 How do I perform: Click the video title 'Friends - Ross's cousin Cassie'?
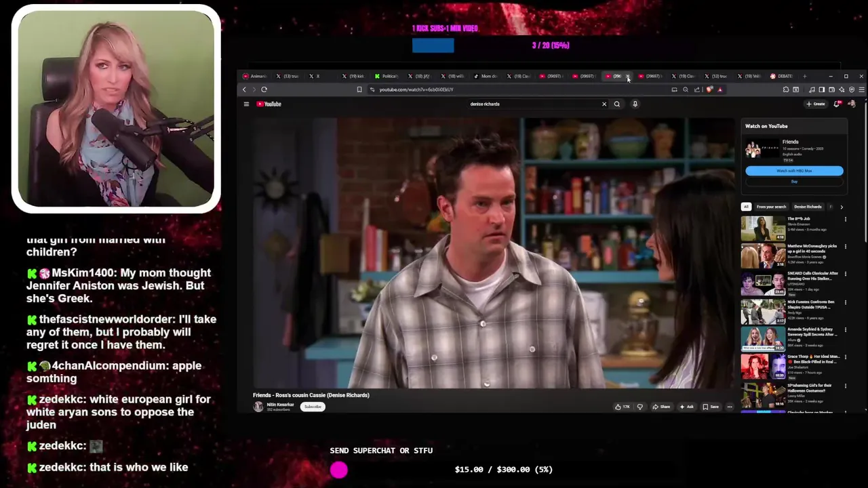tap(311, 395)
